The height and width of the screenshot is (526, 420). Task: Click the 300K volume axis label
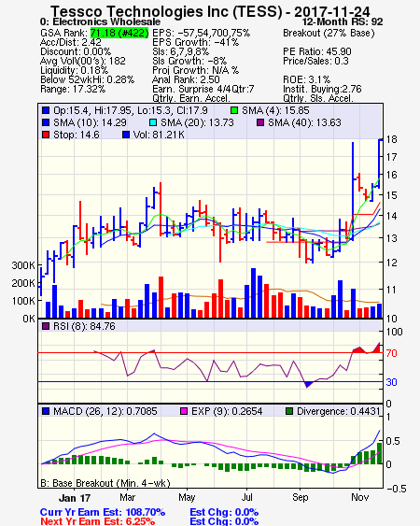click(x=23, y=265)
